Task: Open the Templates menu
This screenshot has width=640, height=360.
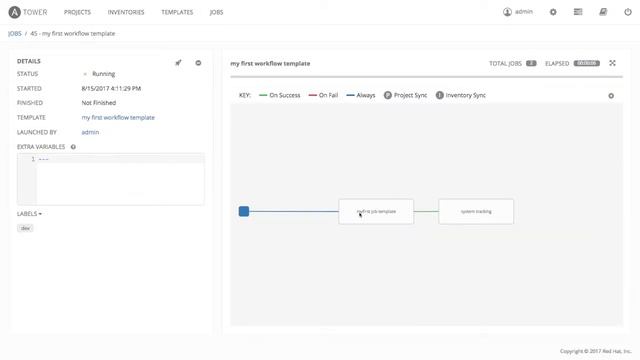Action: coord(177,12)
